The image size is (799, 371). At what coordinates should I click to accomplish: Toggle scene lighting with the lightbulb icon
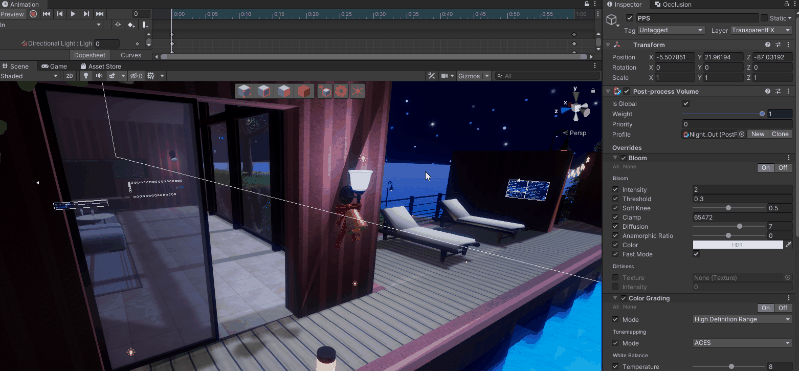click(x=86, y=76)
